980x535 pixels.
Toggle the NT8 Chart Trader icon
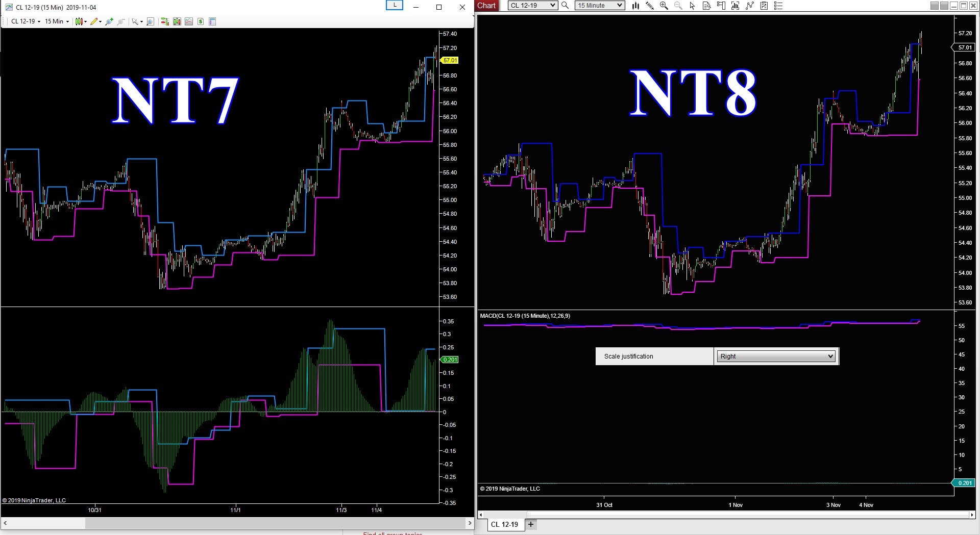pos(721,6)
